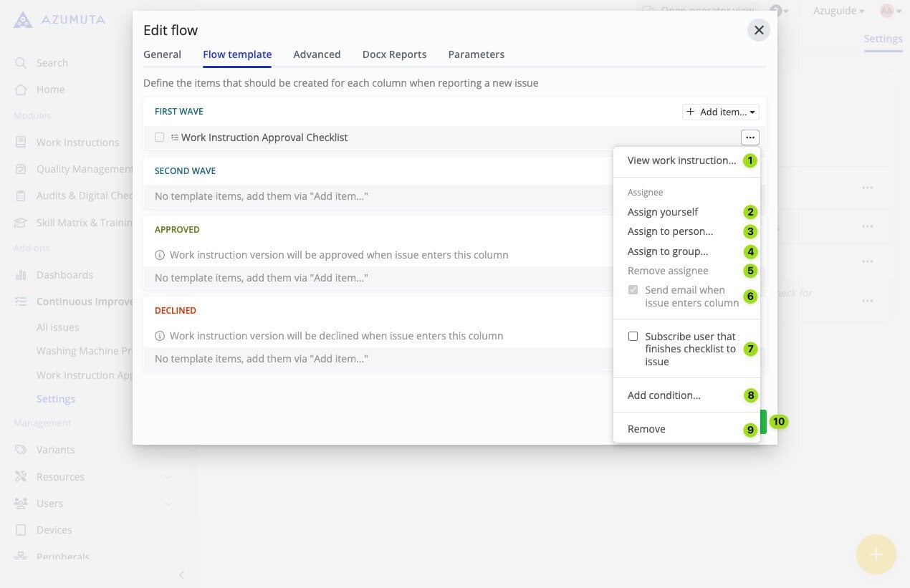
Task: Click the Users group icon
Action: pos(21,503)
